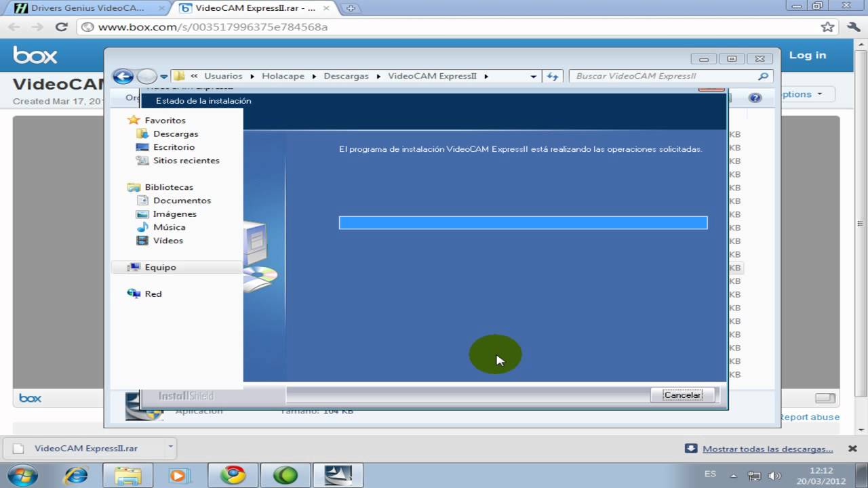This screenshot has height=488, width=868.
Task: Click Chrome forward button
Action: [x=37, y=27]
